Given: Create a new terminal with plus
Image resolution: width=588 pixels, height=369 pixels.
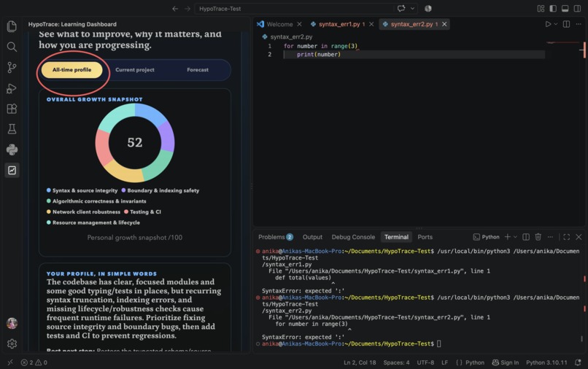Looking at the screenshot, I should pos(507,237).
